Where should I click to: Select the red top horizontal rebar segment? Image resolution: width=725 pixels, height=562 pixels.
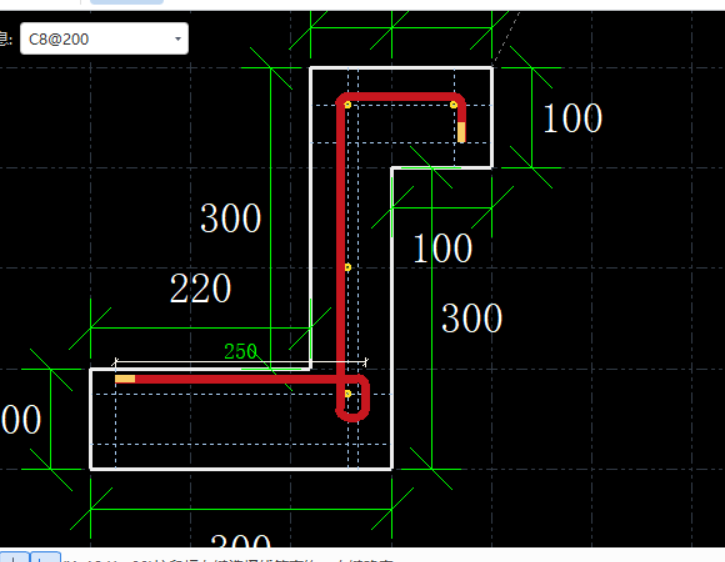(400, 97)
